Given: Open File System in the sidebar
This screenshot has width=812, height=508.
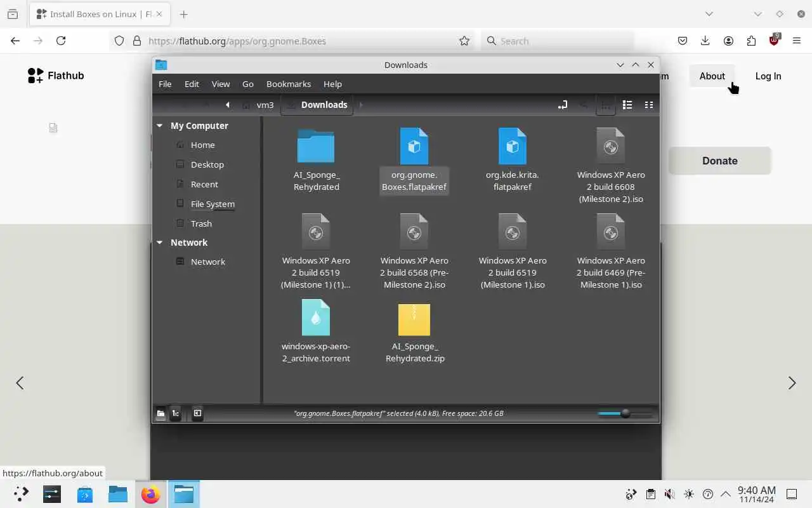Looking at the screenshot, I should pyautogui.click(x=213, y=204).
